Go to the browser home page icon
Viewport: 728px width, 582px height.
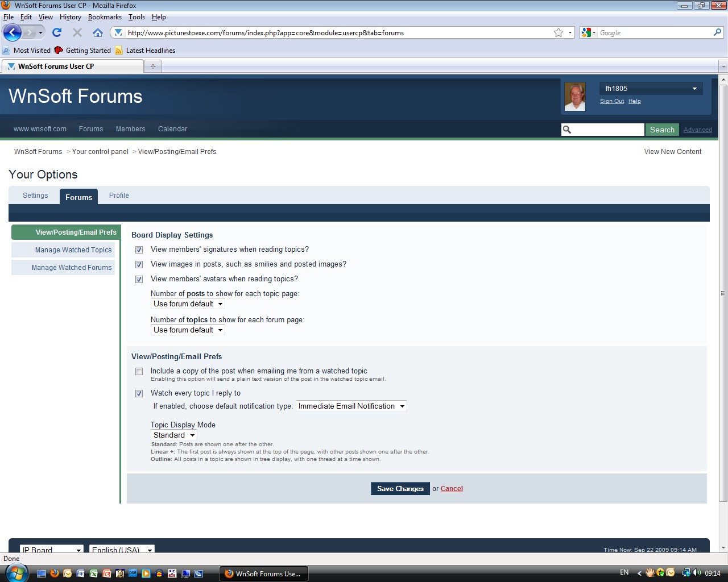pos(98,32)
